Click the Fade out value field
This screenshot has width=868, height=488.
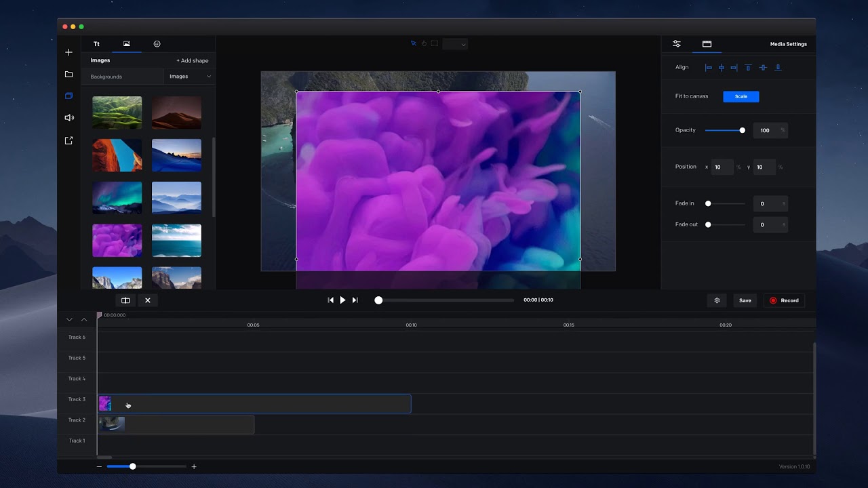770,224
